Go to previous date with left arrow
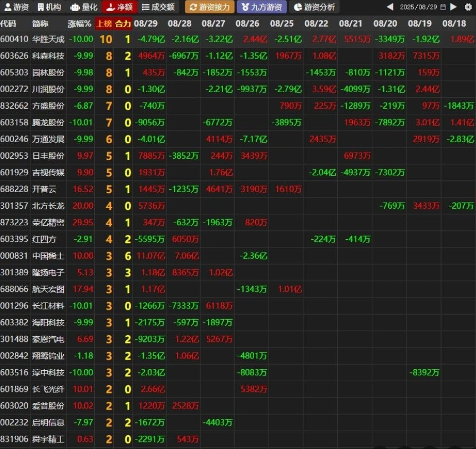 [x=390, y=7]
